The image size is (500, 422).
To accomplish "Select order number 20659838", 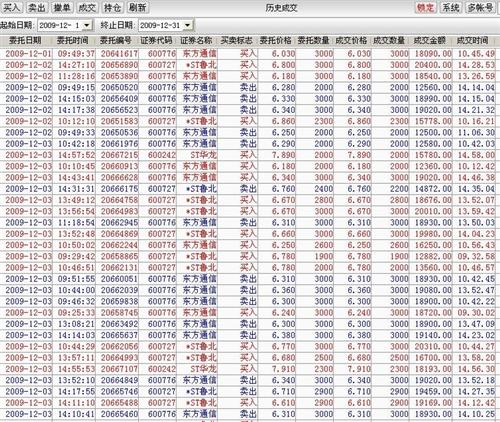I will [x=119, y=302].
